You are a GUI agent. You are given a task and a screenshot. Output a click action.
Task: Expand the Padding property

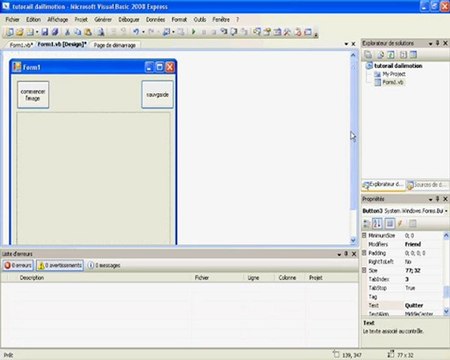[364, 253]
